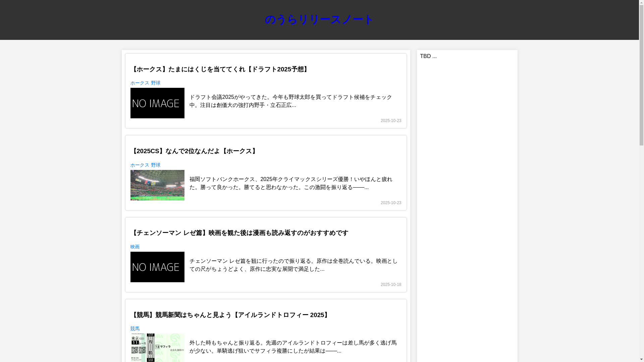Click the NO IMAGE thumbnail of the Chainsaw Man post
Image resolution: width=644 pixels, height=362 pixels.
tap(157, 267)
